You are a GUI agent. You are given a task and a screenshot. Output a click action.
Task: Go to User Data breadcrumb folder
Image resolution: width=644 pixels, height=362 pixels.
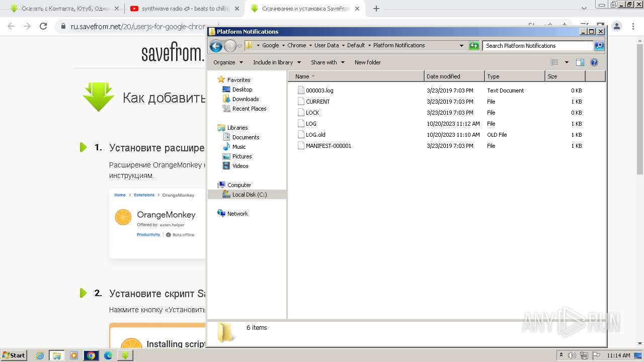coord(327,45)
